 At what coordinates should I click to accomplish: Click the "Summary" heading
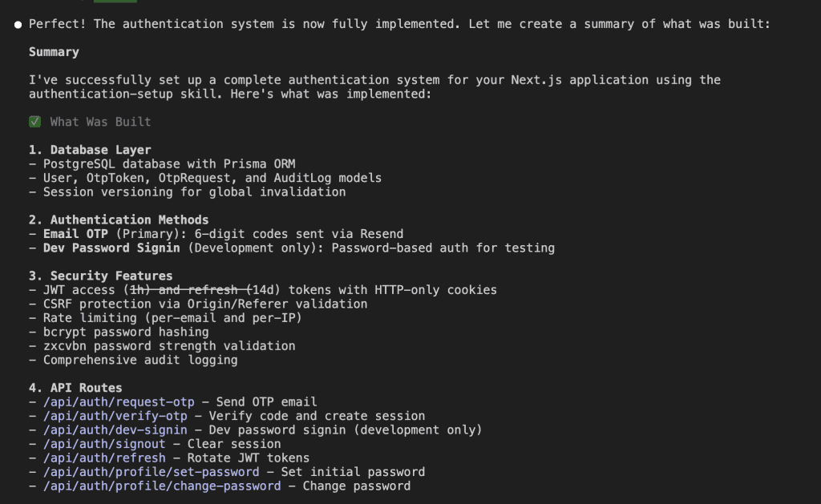pos(54,52)
